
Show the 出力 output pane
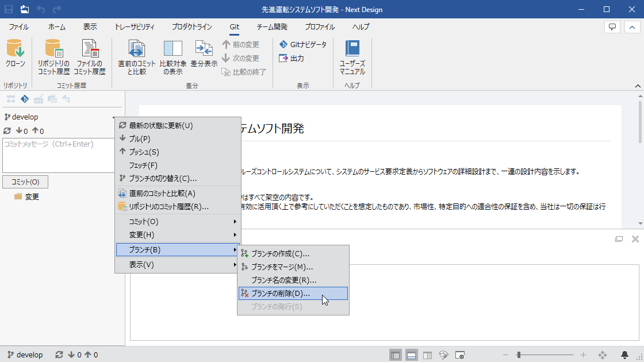292,58
